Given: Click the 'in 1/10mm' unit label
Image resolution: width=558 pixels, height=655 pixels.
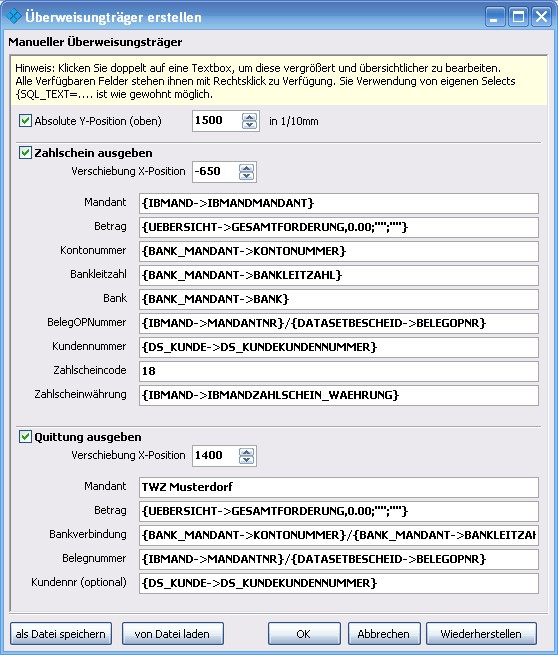Looking at the screenshot, I should click(294, 122).
